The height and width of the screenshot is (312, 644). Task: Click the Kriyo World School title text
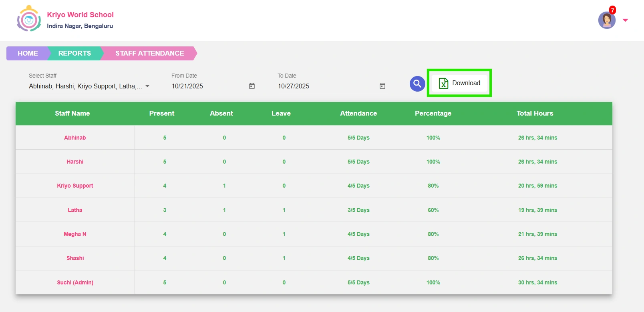coord(80,15)
